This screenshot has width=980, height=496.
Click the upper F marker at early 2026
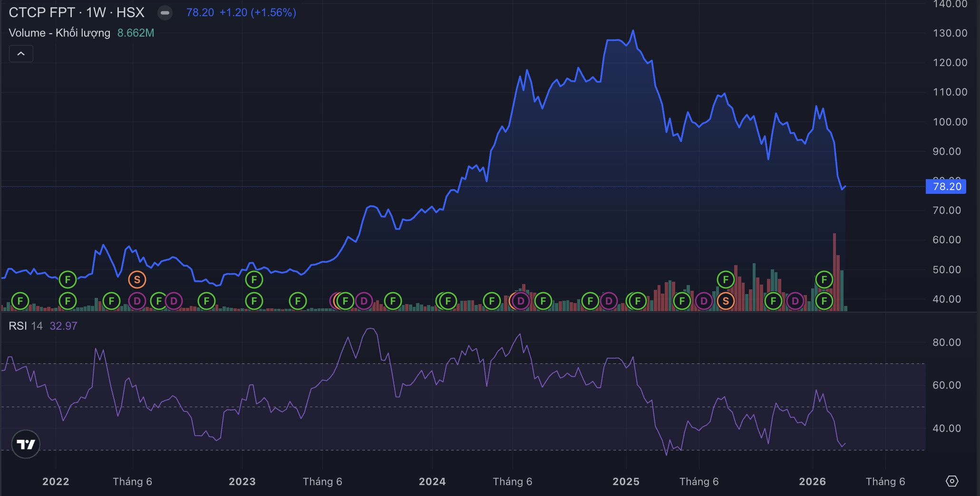(824, 279)
